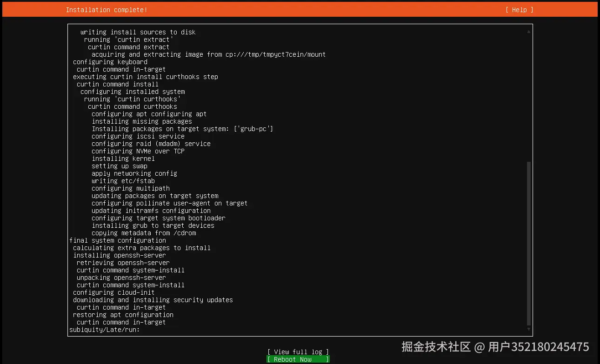This screenshot has width=600, height=364.
Task: Click 'configuring target system bootloader' line
Action: pyautogui.click(x=159, y=218)
